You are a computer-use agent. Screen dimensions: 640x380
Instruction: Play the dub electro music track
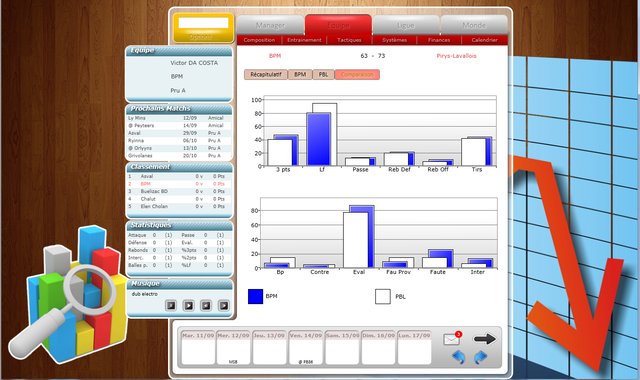tap(189, 305)
